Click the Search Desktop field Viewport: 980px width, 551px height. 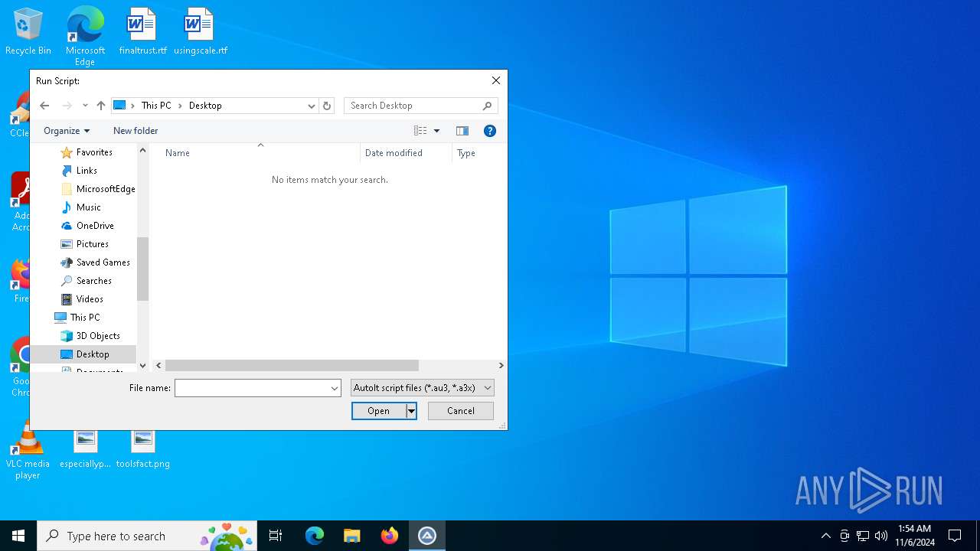tap(413, 106)
